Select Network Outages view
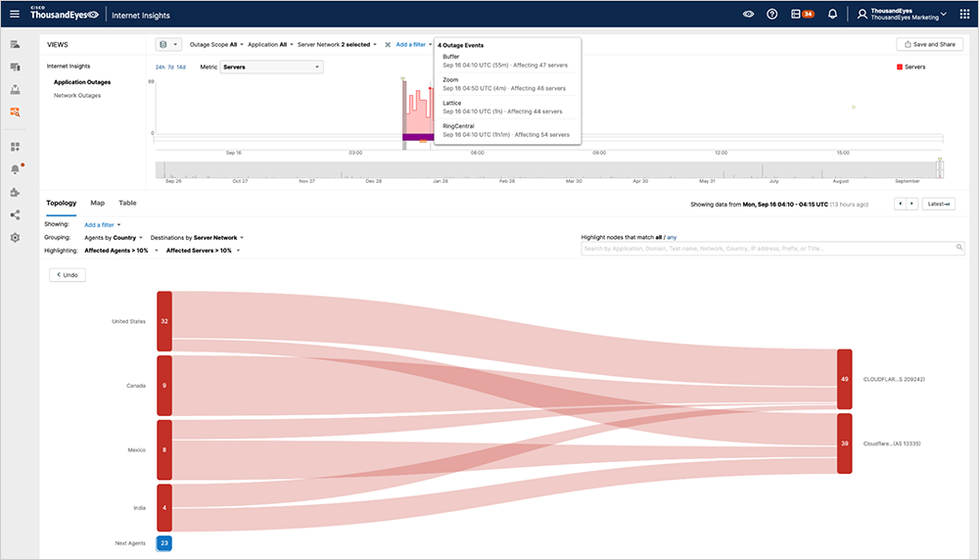This screenshot has height=560, width=979. pyautogui.click(x=77, y=95)
